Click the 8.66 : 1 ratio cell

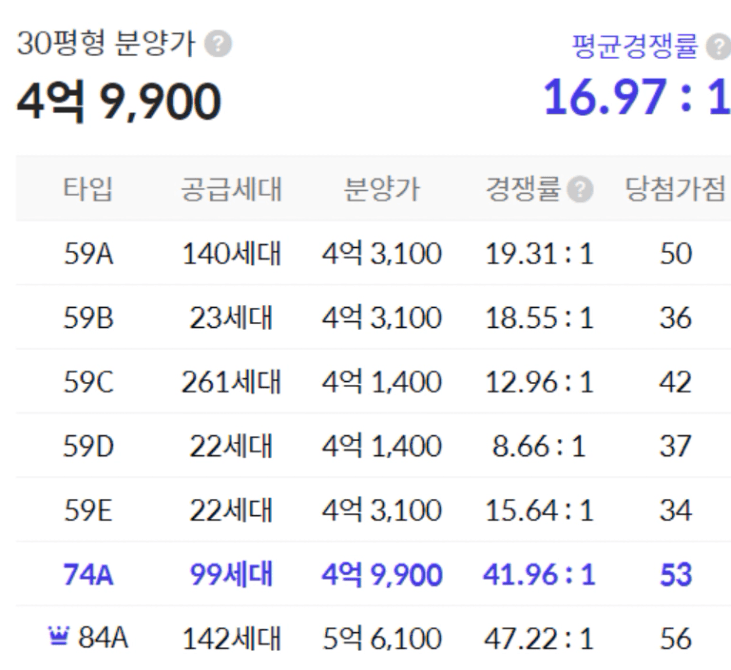click(x=539, y=447)
